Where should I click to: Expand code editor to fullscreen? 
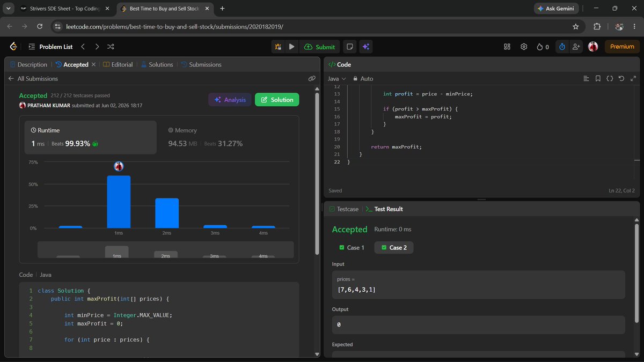(x=633, y=78)
